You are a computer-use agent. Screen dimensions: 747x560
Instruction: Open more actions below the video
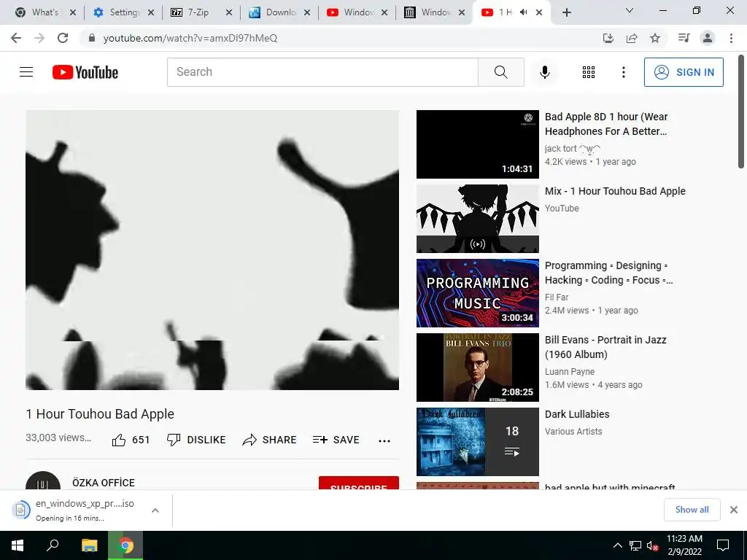[x=384, y=440]
